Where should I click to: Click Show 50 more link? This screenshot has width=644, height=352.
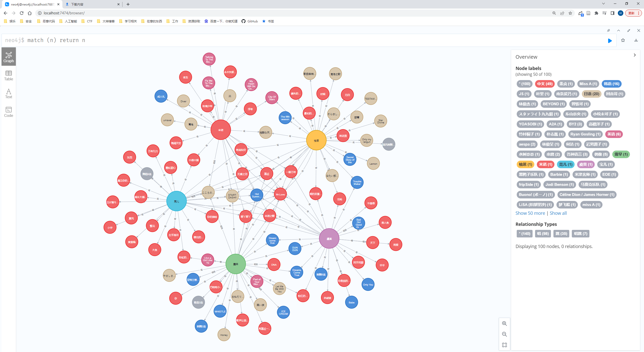click(530, 213)
